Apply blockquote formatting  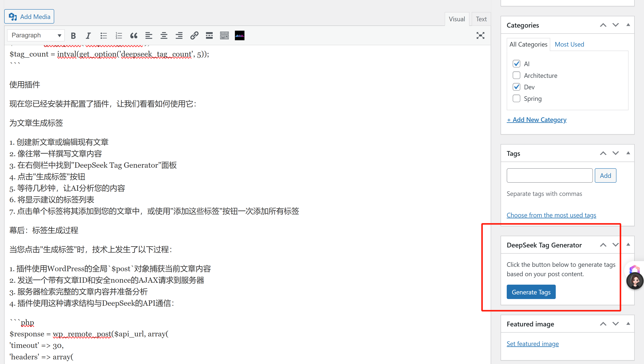[134, 35]
